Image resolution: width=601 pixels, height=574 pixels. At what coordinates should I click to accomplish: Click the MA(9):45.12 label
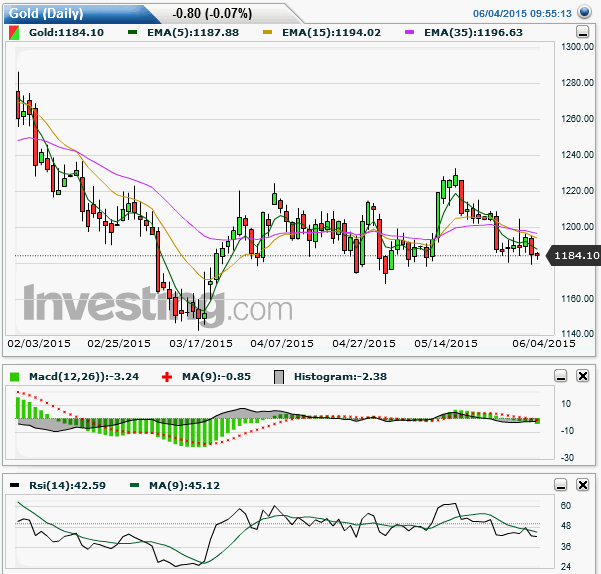point(184,485)
